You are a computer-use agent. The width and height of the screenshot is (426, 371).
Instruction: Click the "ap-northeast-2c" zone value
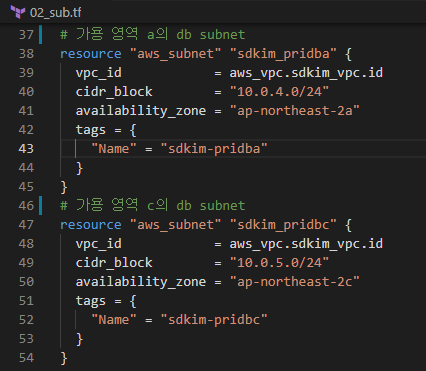tap(295, 282)
